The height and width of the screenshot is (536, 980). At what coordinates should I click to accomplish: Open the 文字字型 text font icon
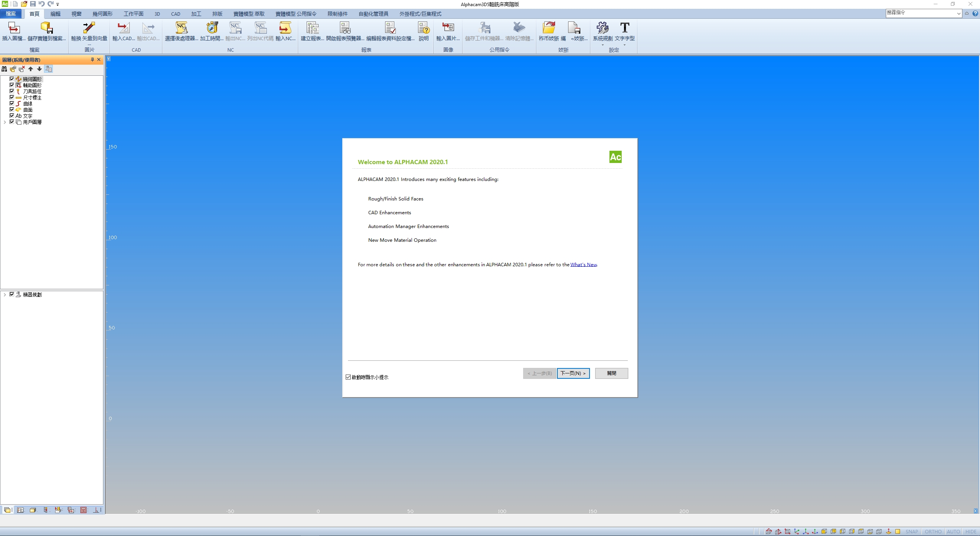point(624,28)
